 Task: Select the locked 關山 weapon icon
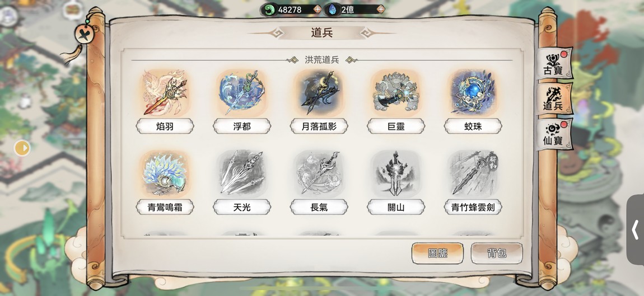[395, 173]
